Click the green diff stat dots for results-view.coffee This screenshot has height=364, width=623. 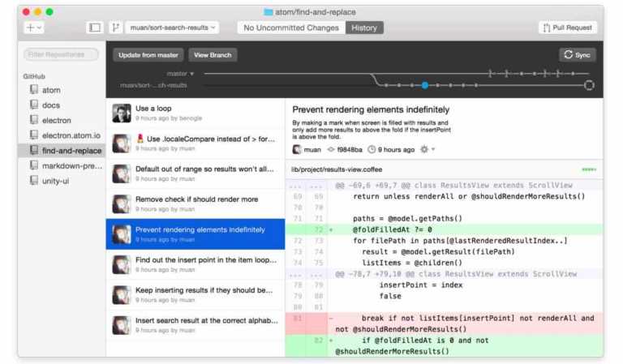(589, 169)
